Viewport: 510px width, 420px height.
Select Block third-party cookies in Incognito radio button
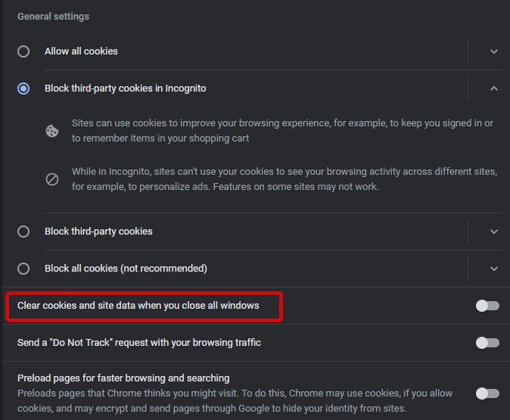click(x=23, y=89)
